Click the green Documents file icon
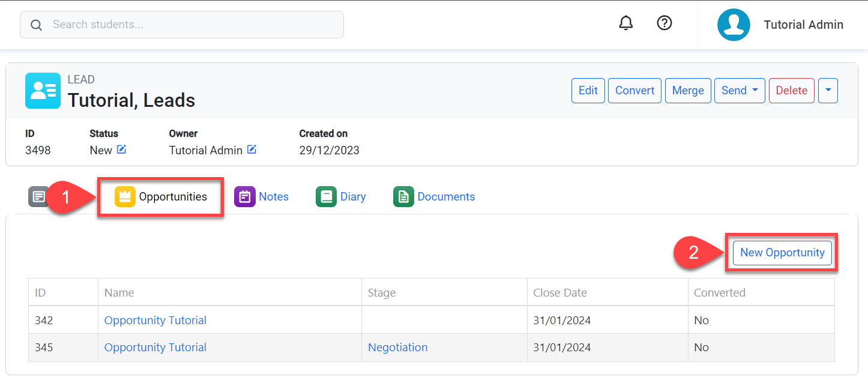 403,197
